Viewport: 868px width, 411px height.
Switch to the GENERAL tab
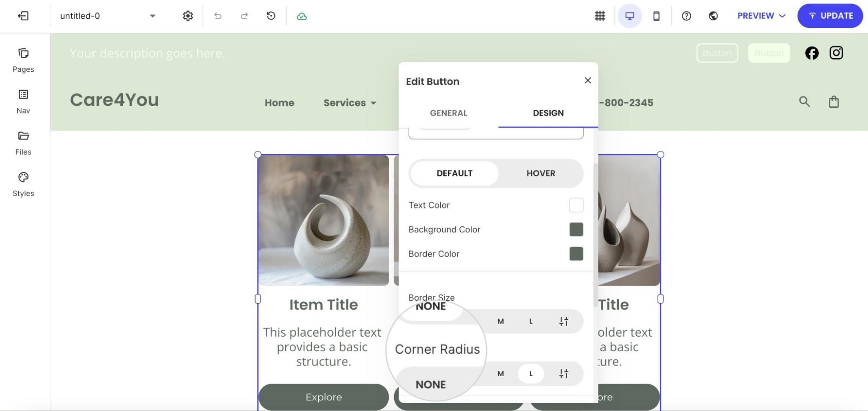pyautogui.click(x=449, y=113)
